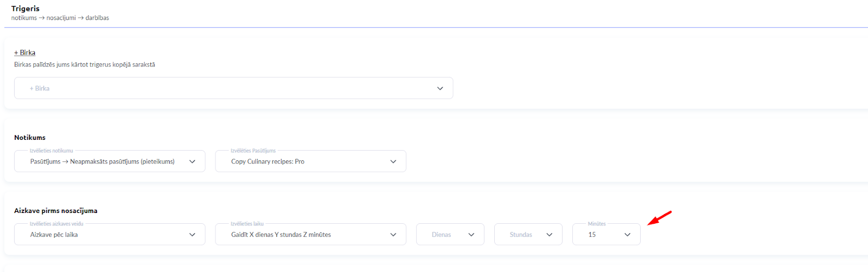This screenshot has height=272, width=868.
Task: Expand the Birka tag field chevron arrow
Action: click(440, 88)
